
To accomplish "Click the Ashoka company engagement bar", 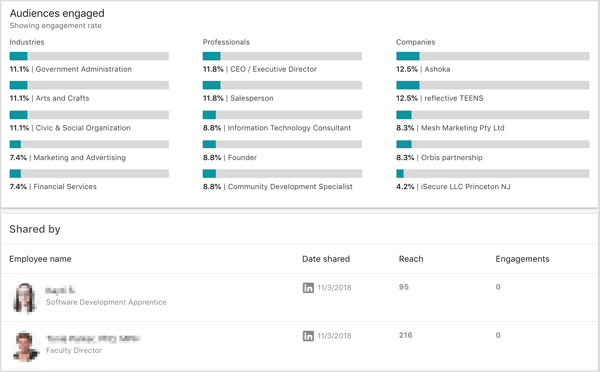I will 492,56.
